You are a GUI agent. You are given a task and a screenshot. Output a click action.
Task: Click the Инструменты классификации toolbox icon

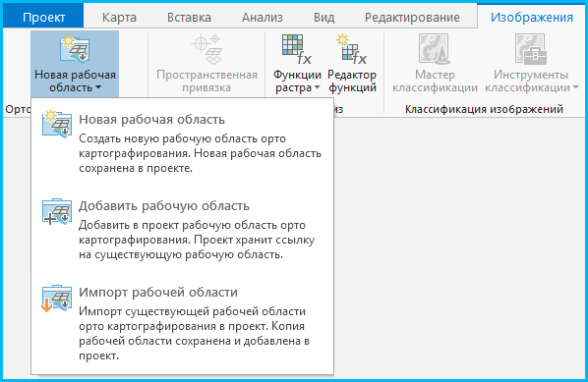(531, 49)
